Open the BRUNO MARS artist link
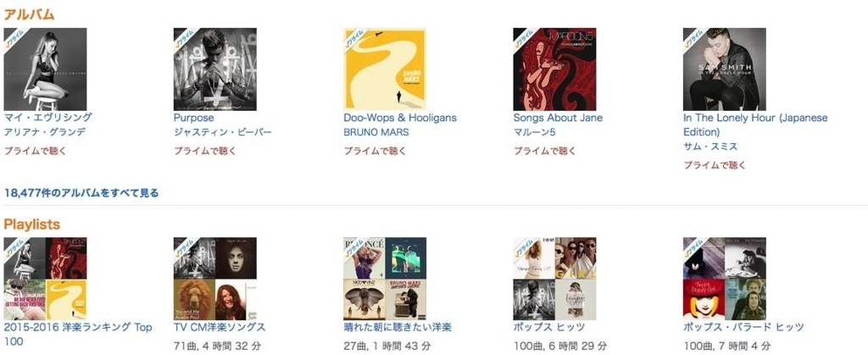 (376, 133)
